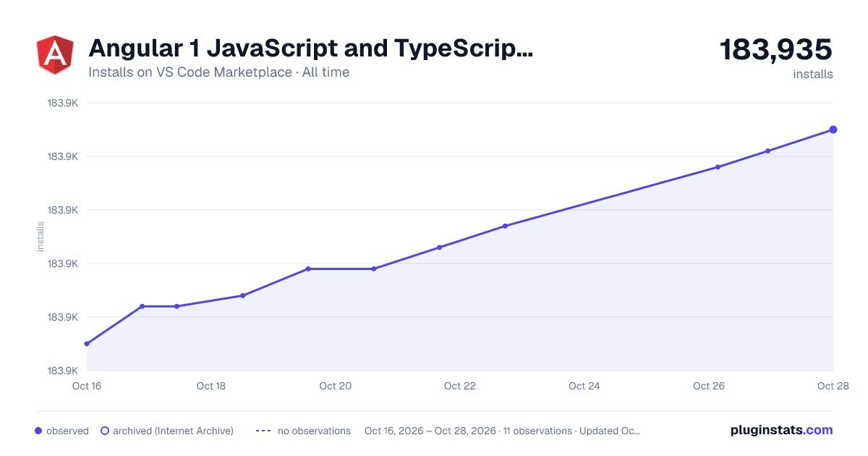Click the Oct 24 axis label
868x456 pixels.
point(584,386)
